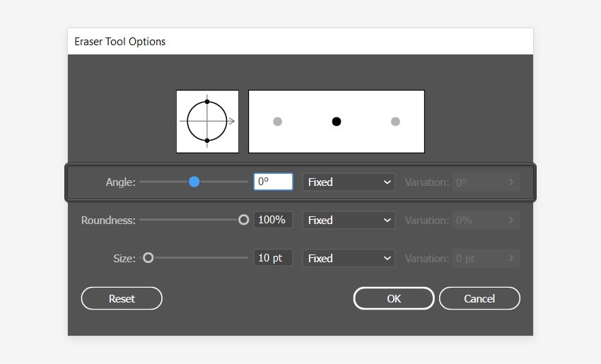Click the left gray dot in preview
Viewport: 601px width, 364px height.
278,122
